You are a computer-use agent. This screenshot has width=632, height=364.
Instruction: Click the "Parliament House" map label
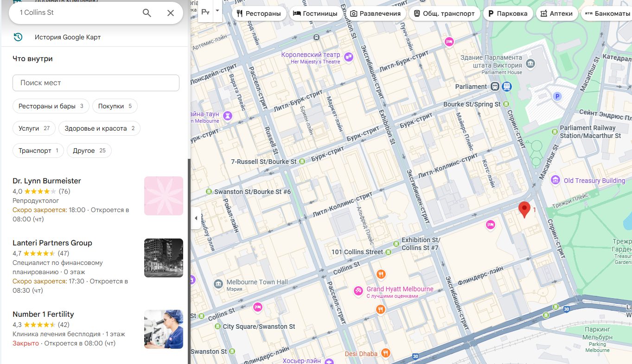[502, 72]
